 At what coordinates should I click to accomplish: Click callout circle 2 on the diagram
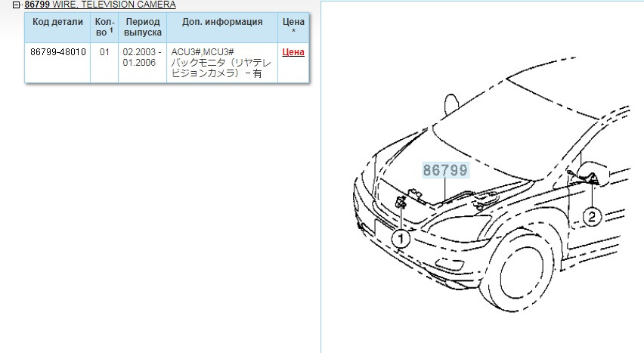point(592,217)
